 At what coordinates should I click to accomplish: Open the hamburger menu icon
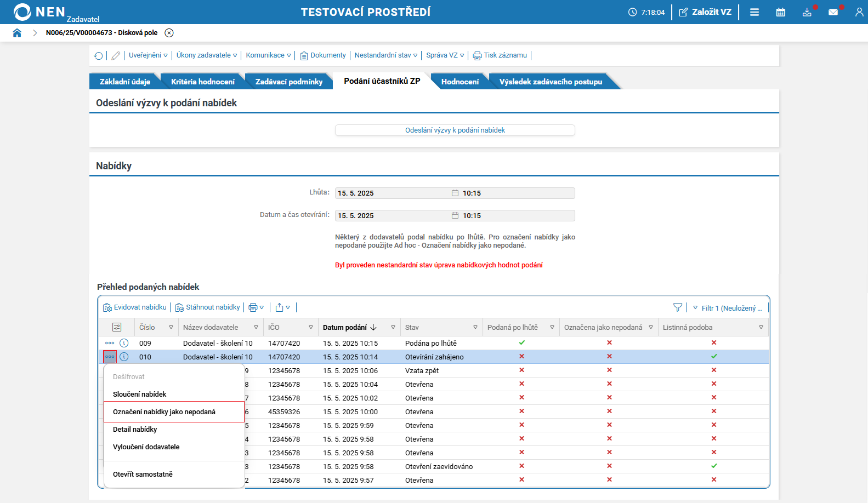[x=754, y=12]
